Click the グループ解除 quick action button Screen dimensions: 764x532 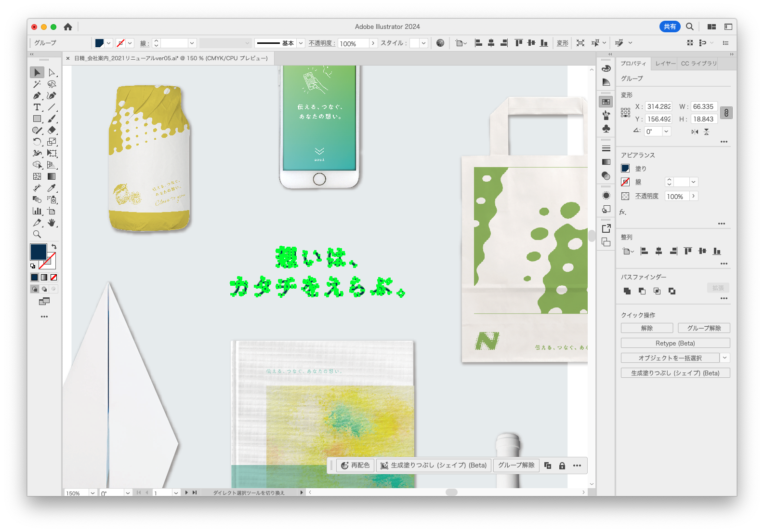(x=704, y=328)
